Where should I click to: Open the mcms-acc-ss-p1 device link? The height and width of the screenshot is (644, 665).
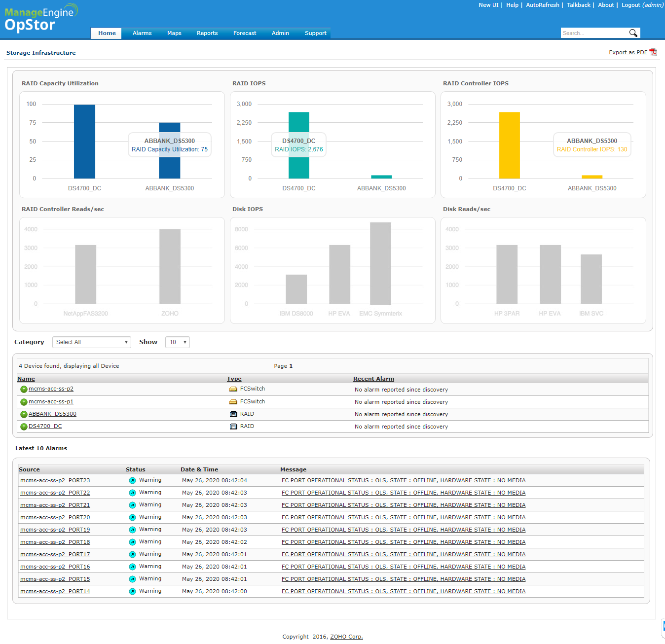tap(51, 402)
